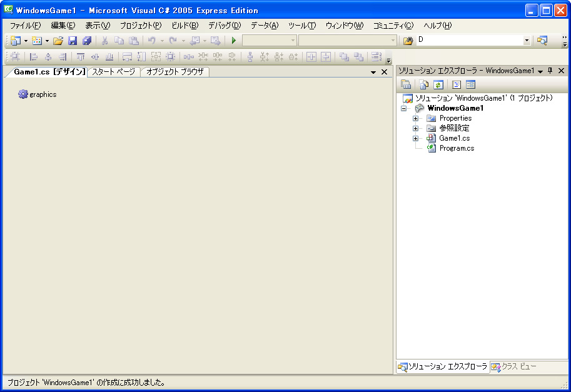Screen dimensions: 571x392
Task: Switch to the クラス ビュー tab
Action: (x=514, y=367)
